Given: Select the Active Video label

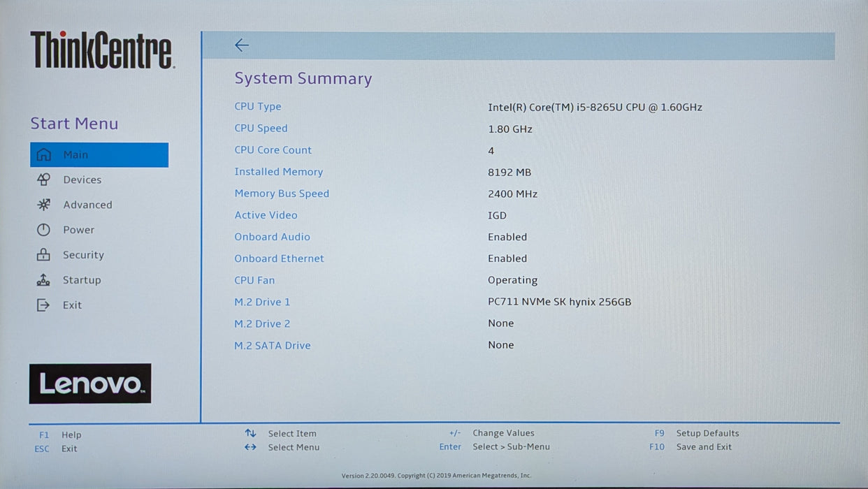Looking at the screenshot, I should [x=266, y=215].
